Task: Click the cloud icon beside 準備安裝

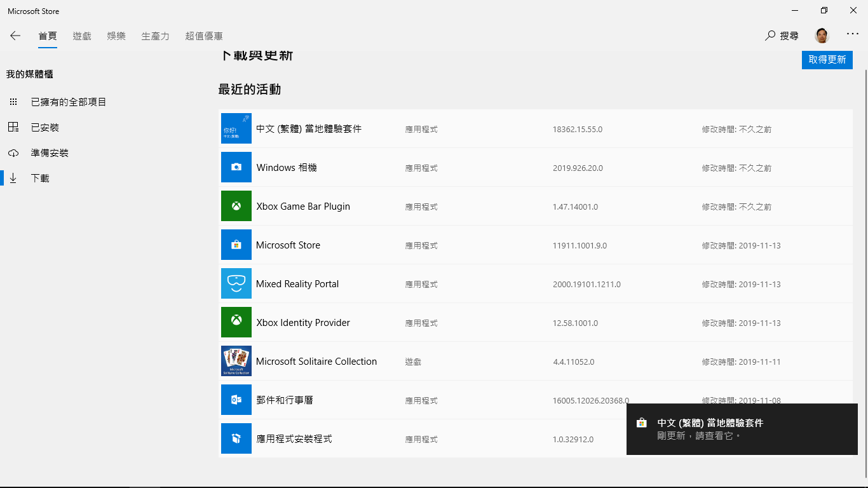Action: [13, 153]
